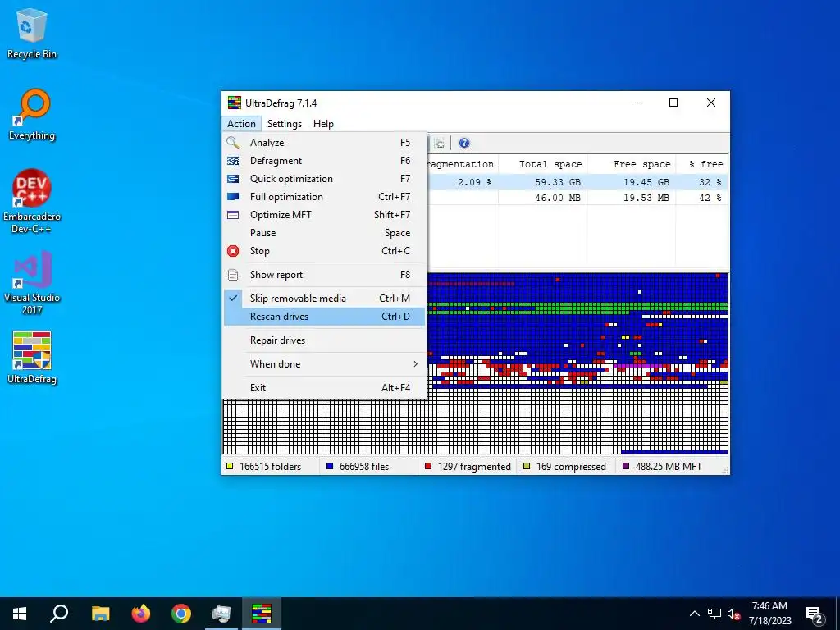Click the red fragmented legend swatch

(428, 467)
